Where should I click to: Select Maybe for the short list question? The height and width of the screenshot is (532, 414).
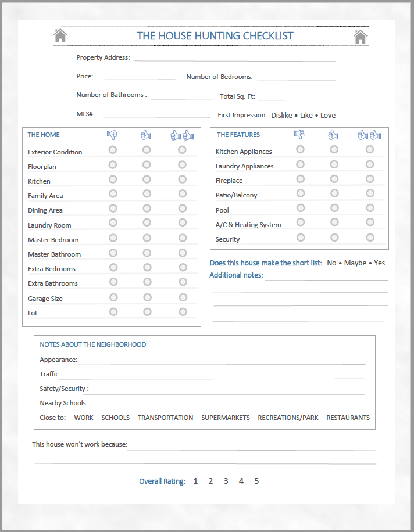pyautogui.click(x=355, y=263)
